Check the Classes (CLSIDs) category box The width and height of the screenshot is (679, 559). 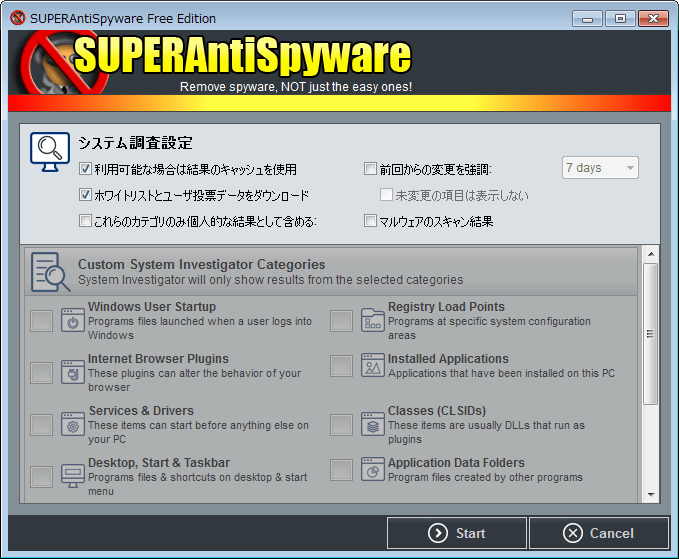click(341, 425)
